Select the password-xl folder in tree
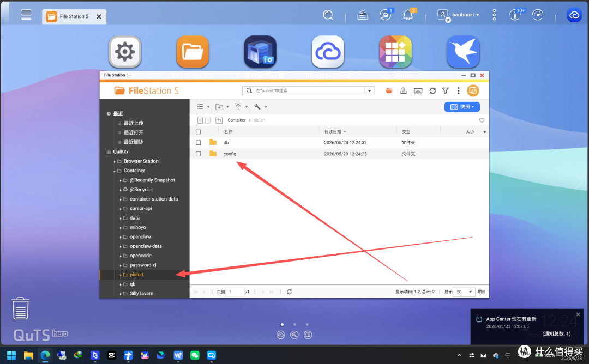The height and width of the screenshot is (364, 589). [143, 265]
